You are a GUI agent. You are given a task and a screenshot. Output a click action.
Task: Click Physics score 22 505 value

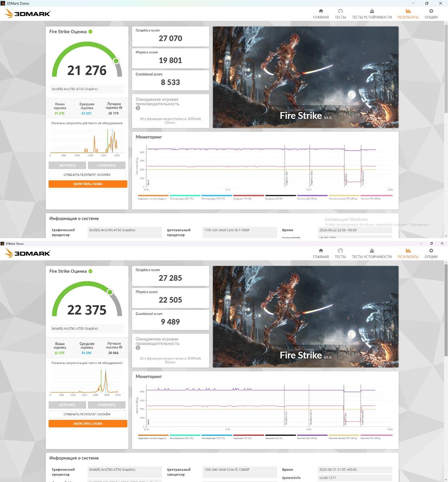[170, 300]
